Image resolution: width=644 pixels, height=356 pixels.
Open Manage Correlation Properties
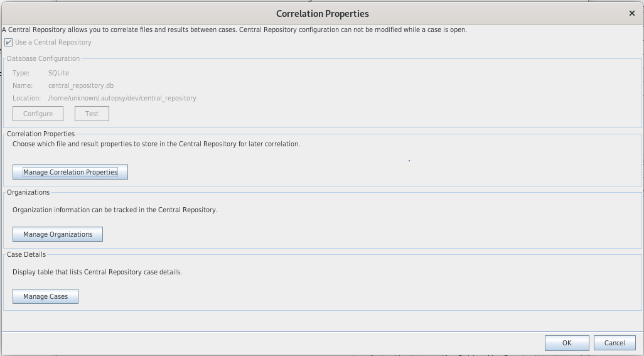(x=70, y=172)
